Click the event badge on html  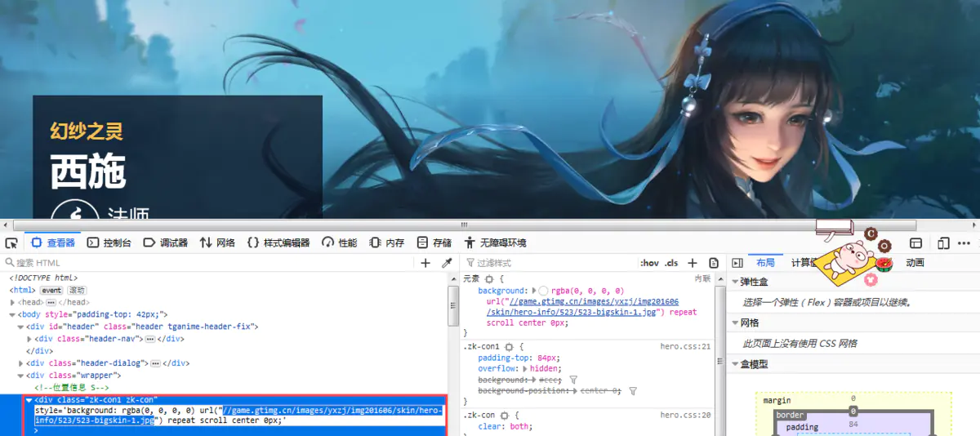[51, 290]
